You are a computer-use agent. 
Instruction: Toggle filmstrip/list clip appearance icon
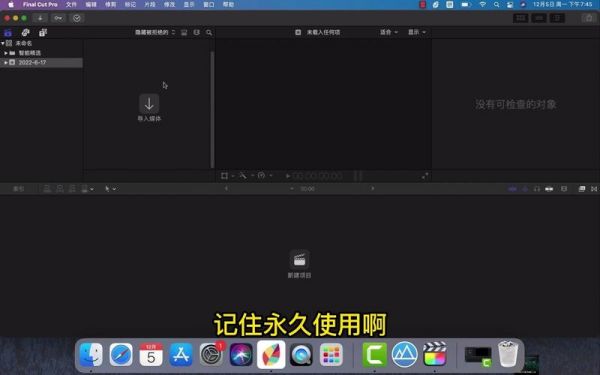point(184,33)
